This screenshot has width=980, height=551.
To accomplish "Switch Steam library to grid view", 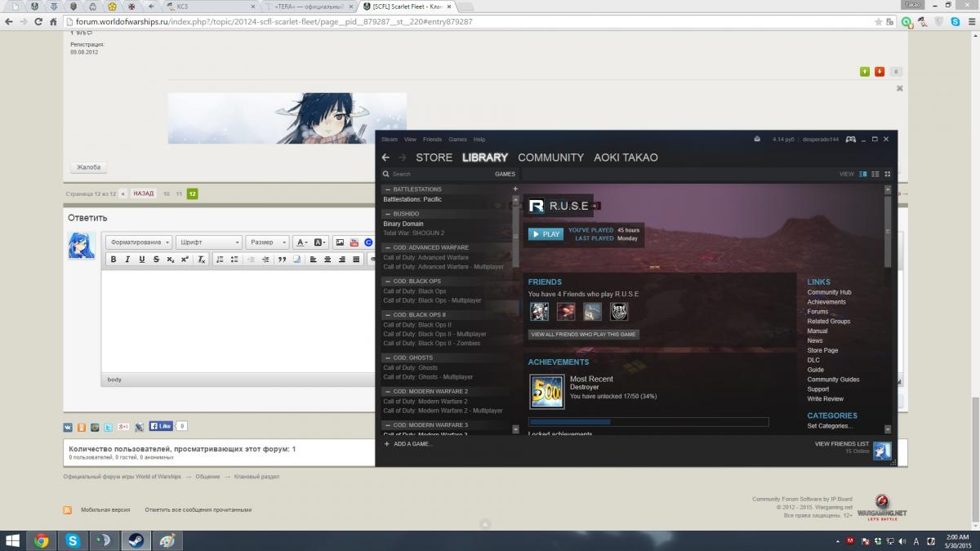I will (888, 174).
